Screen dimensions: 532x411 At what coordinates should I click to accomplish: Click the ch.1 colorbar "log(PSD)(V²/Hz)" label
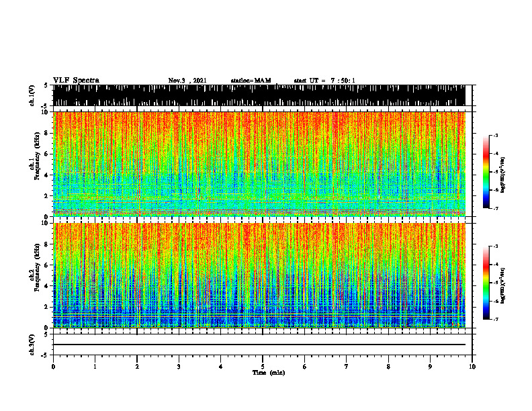[x=503, y=175]
